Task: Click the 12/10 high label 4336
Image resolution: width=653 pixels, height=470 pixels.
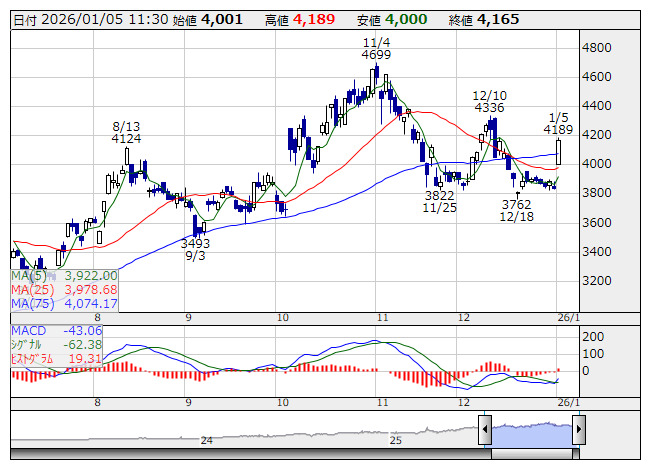Action: point(489,106)
